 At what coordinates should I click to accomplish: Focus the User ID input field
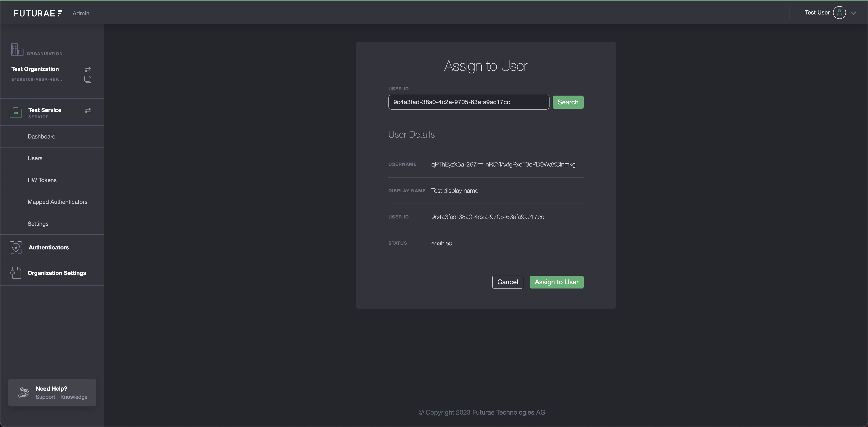pyautogui.click(x=468, y=102)
